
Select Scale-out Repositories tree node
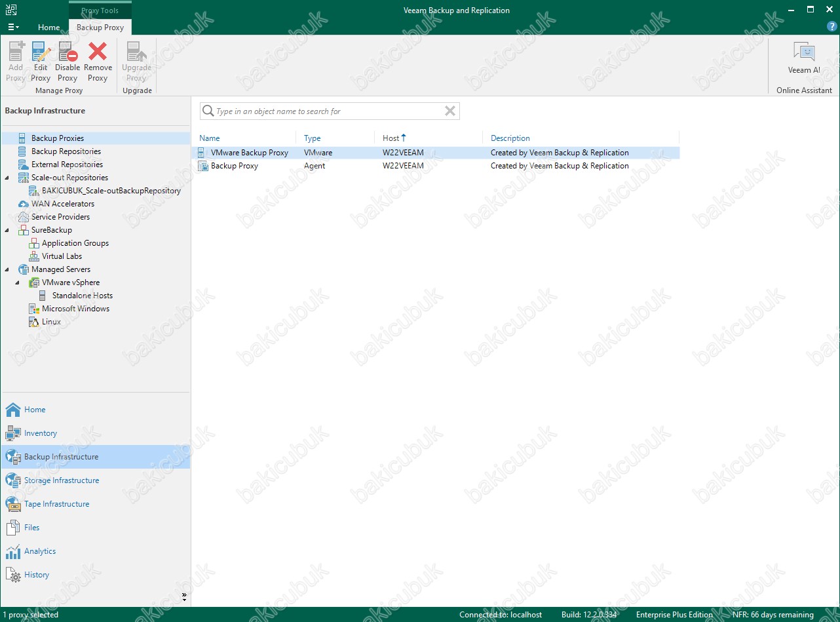coord(69,178)
